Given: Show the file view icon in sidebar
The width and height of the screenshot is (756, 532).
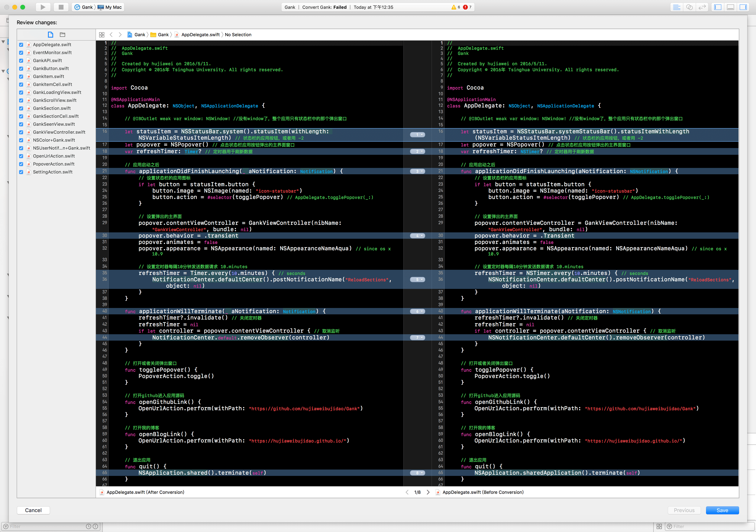Looking at the screenshot, I should coord(50,35).
